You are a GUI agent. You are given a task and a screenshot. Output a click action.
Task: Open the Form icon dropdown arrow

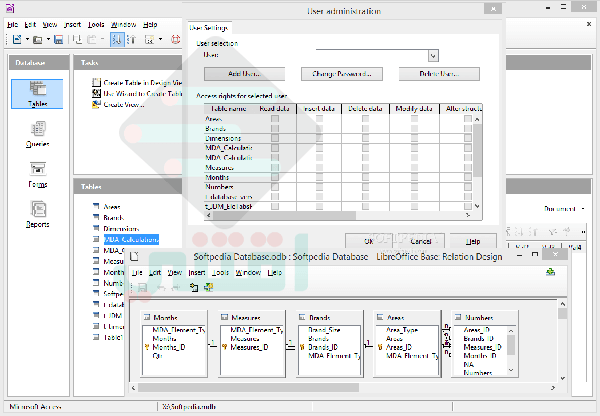tap(160, 39)
